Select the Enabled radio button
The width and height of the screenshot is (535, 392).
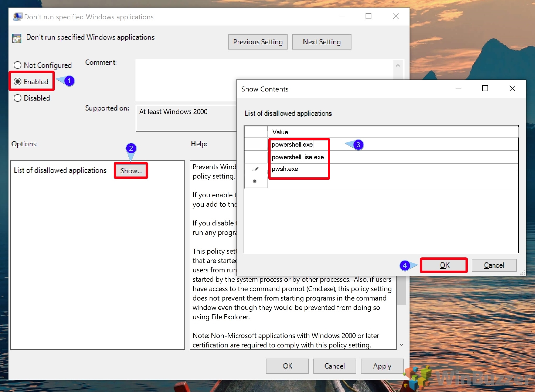pos(18,82)
